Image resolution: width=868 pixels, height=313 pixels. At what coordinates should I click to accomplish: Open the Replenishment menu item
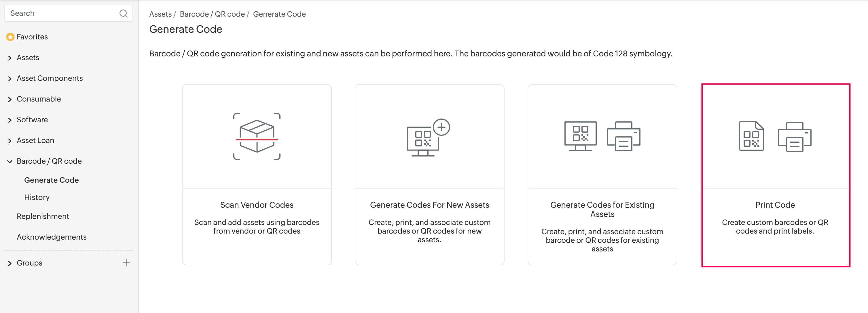[43, 216]
